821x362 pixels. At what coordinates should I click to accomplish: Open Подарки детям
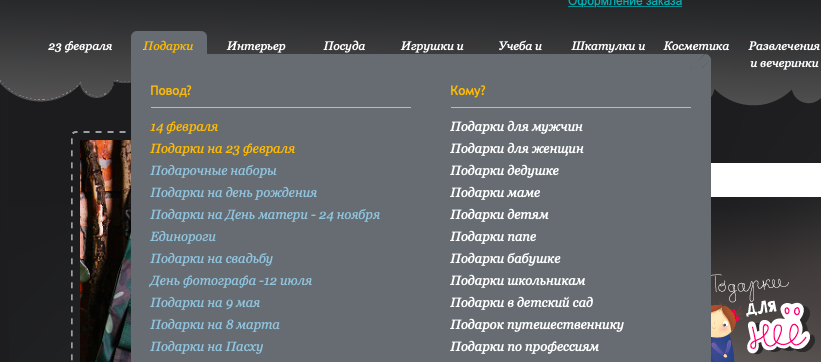tap(499, 215)
